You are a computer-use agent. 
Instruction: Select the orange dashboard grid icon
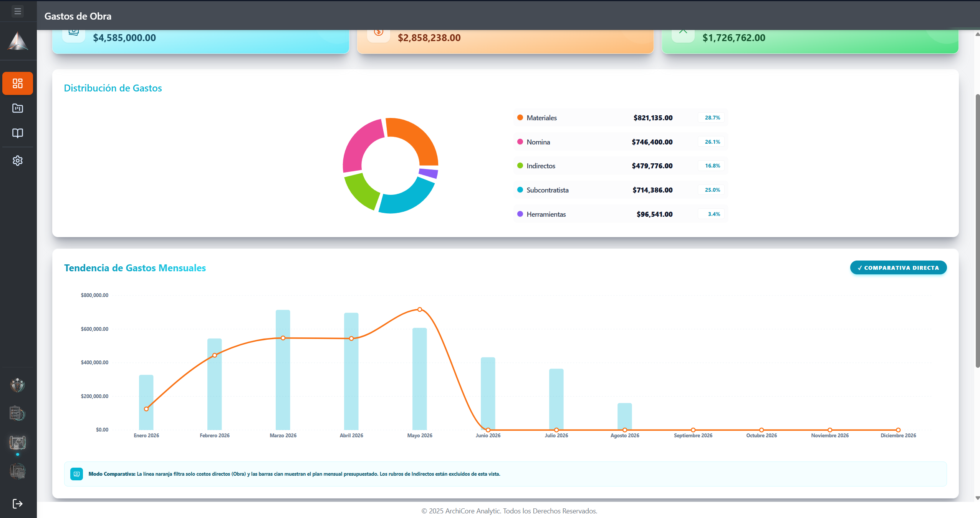click(18, 83)
